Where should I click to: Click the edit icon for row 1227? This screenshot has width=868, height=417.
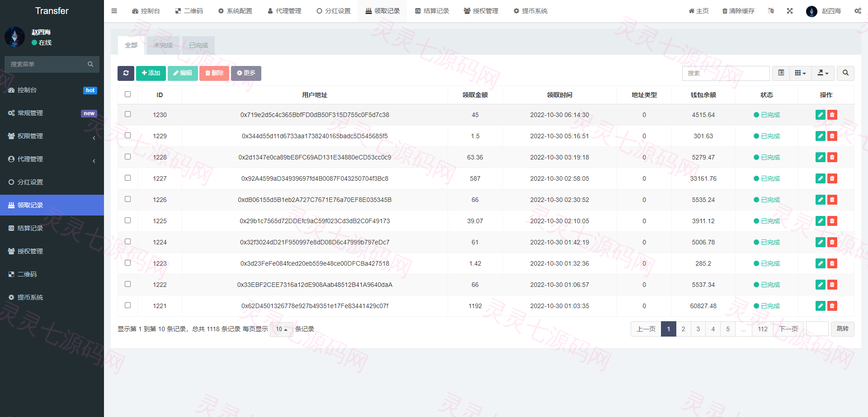(x=820, y=178)
